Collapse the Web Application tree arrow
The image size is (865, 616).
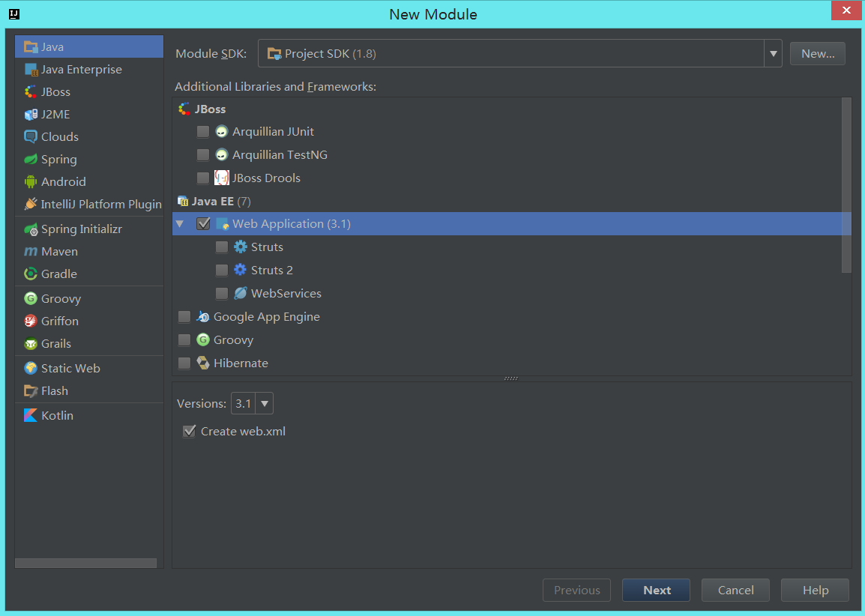180,224
